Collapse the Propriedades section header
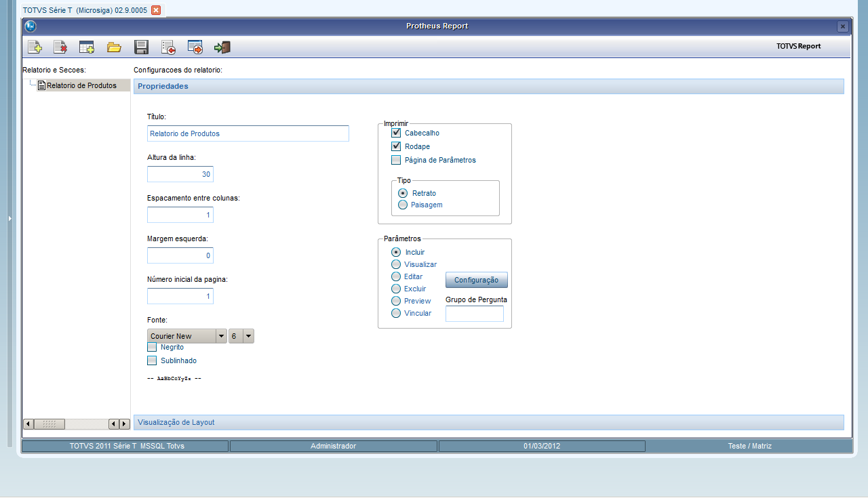 [488, 86]
